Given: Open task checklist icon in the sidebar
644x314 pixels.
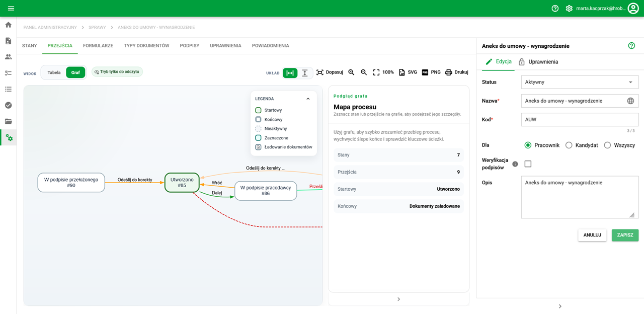Looking at the screenshot, I should pyautogui.click(x=8, y=73).
